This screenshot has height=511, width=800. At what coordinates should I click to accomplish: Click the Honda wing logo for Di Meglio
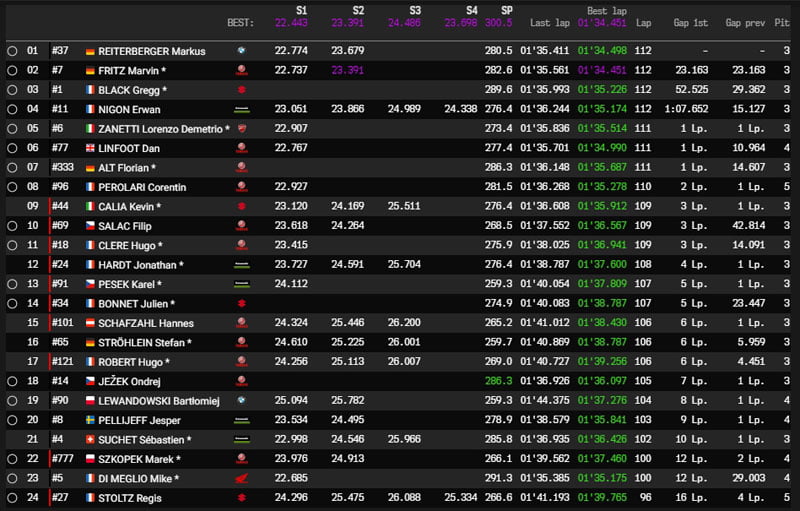click(241, 479)
